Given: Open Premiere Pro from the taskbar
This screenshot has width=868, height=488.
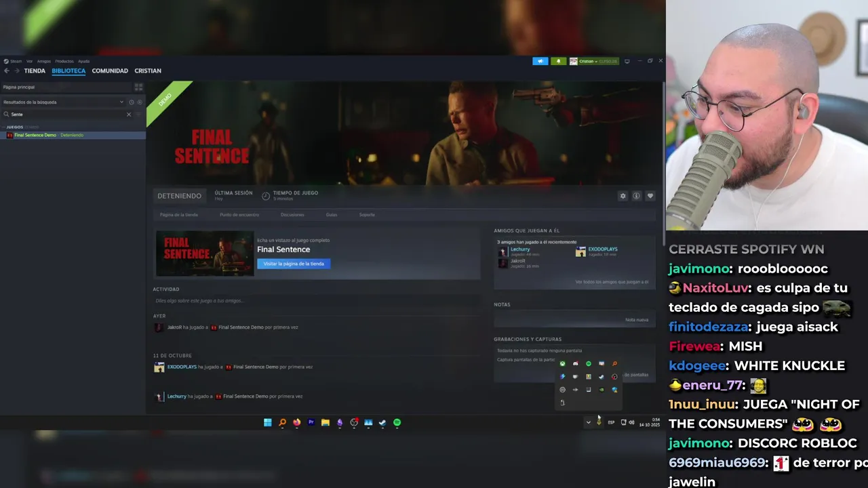Looking at the screenshot, I should pos(311,422).
